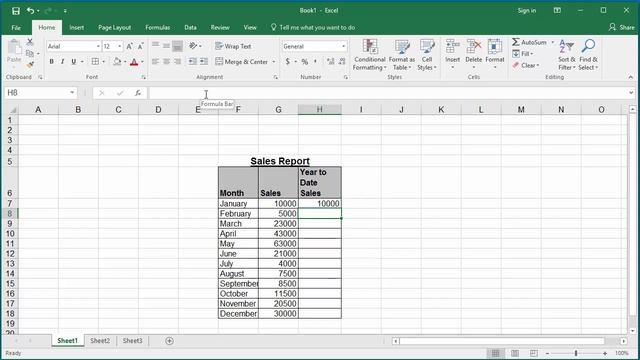
Task: Switch to Page Layout view in status bar
Action: coord(515,353)
